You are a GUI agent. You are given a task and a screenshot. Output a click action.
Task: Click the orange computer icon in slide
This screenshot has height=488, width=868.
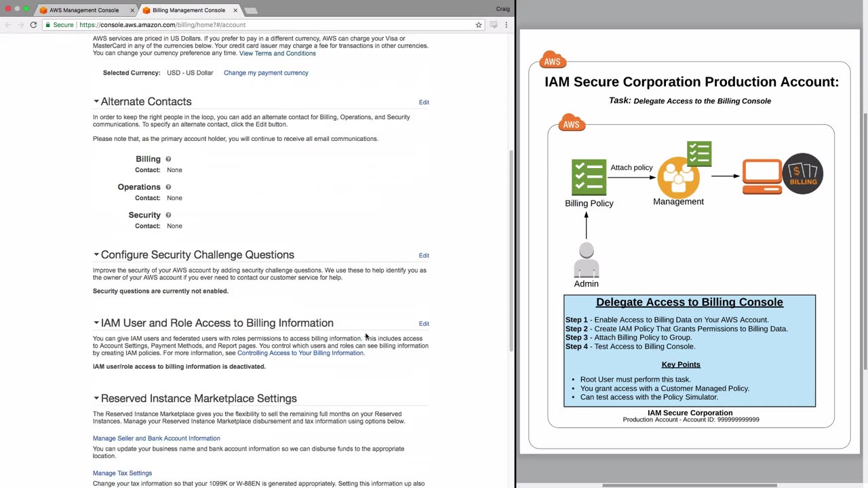[x=762, y=177]
